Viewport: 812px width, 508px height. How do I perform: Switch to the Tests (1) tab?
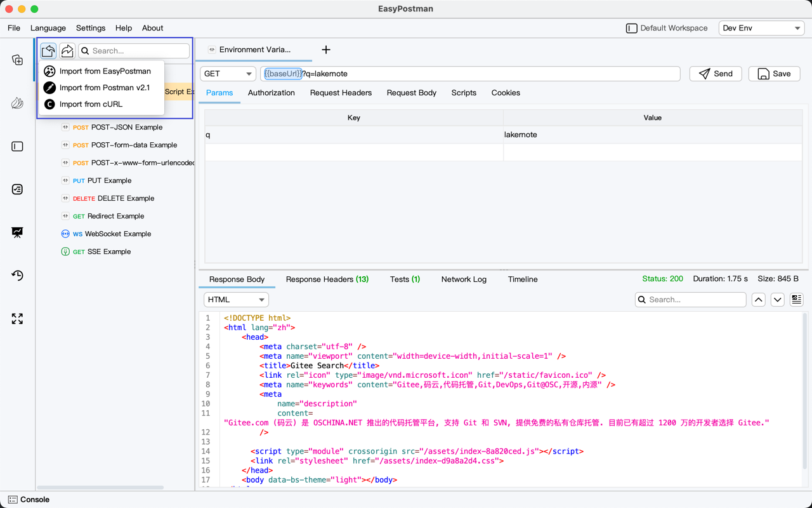click(405, 279)
